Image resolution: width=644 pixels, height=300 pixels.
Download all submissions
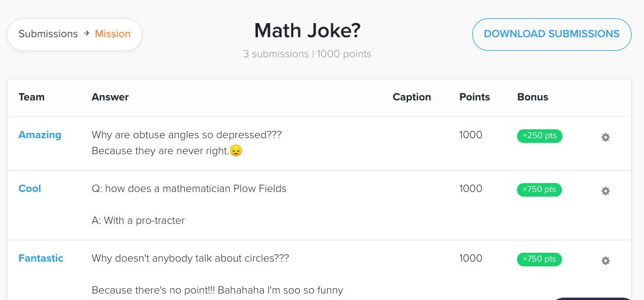click(551, 34)
